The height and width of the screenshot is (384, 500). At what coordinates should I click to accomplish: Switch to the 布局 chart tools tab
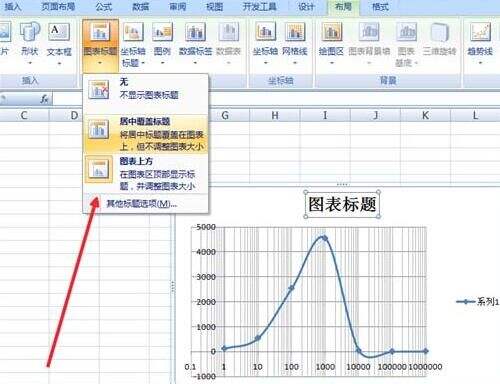(343, 7)
